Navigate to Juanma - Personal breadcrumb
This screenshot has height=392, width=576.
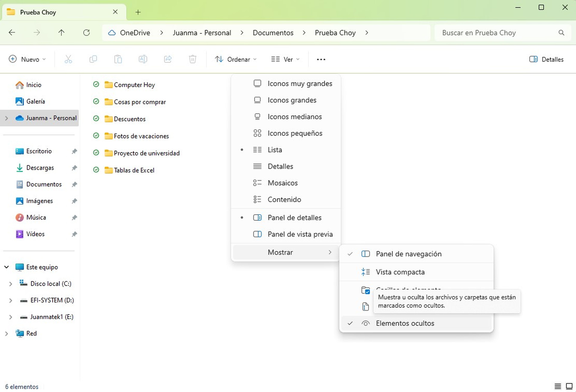click(202, 33)
